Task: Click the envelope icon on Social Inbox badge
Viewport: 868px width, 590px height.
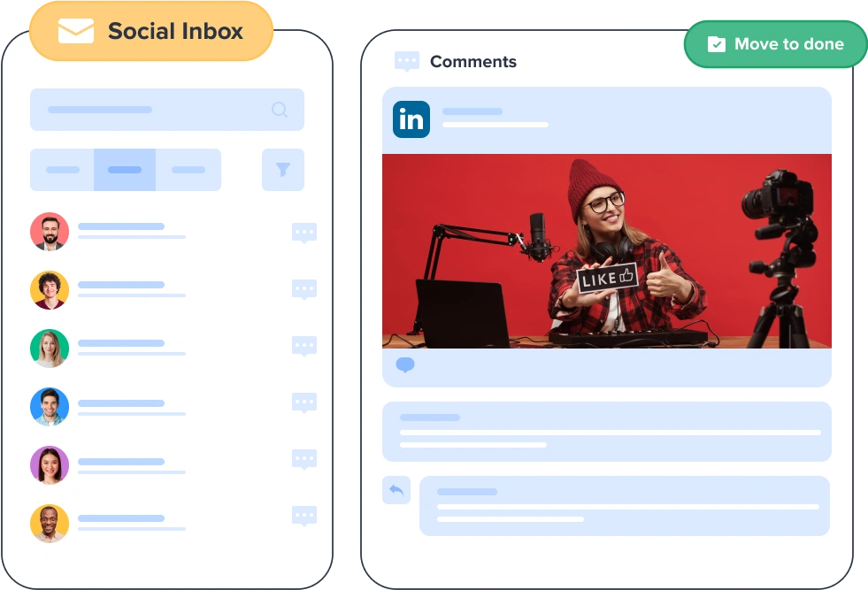Action: 74,30
